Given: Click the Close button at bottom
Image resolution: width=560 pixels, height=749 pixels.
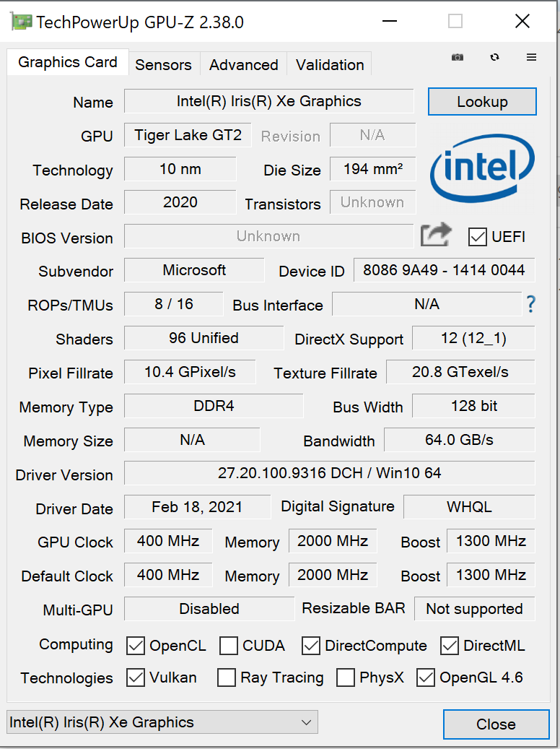Looking at the screenshot, I should point(496,724).
